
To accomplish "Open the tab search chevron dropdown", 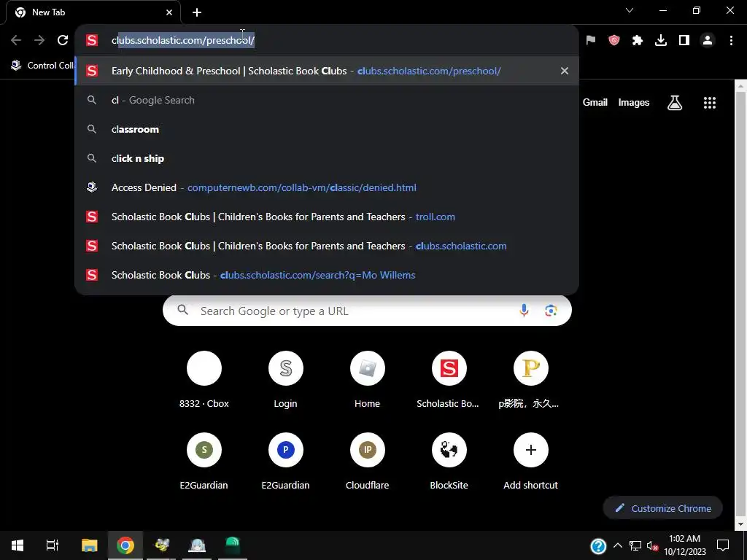I will [630, 10].
